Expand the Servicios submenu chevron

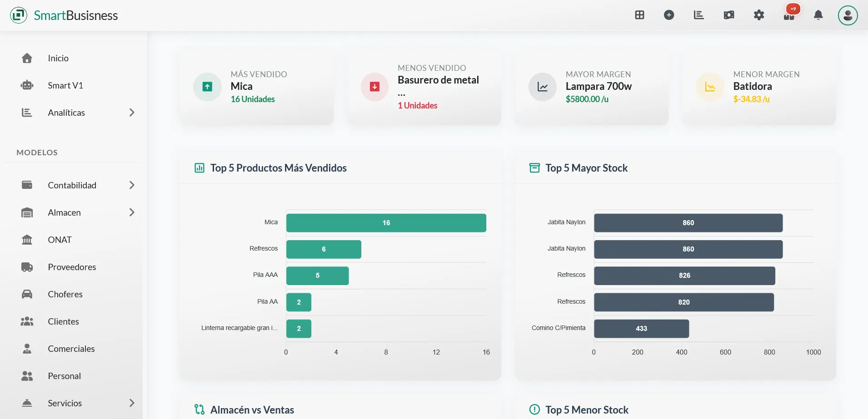pos(132,403)
